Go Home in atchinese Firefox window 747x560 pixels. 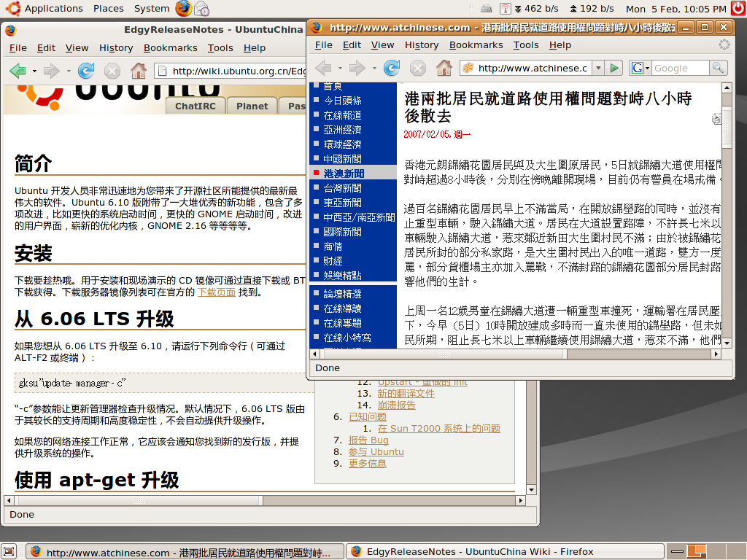click(444, 68)
